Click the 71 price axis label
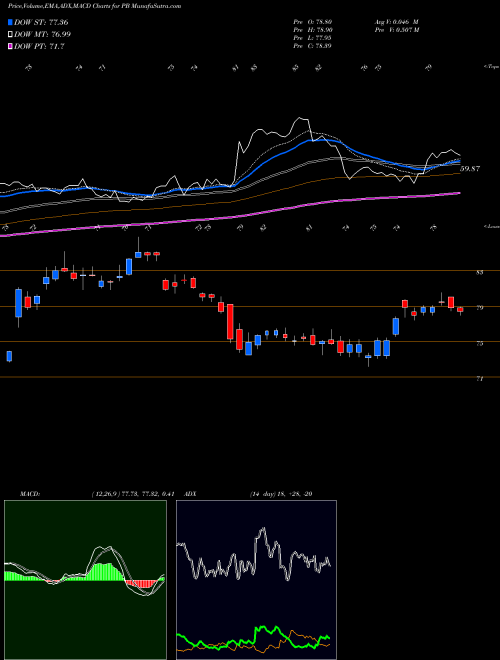 click(479, 379)
